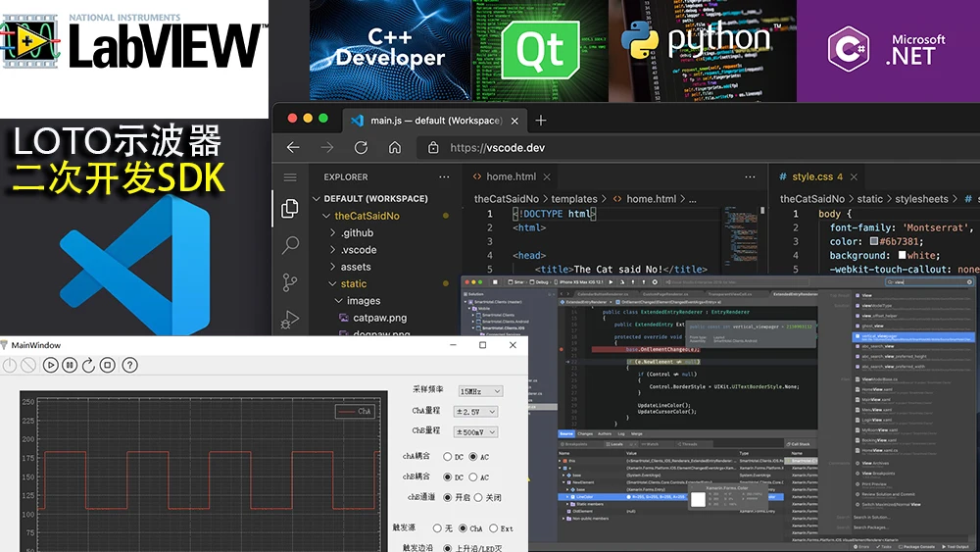Switch to Changes tab in Visual Studio

(585, 433)
